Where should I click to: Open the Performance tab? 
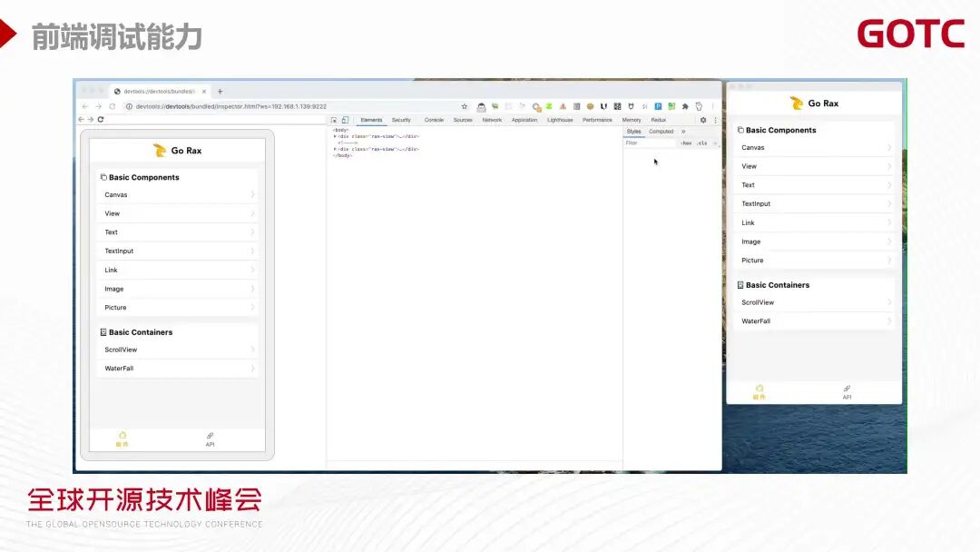(597, 120)
